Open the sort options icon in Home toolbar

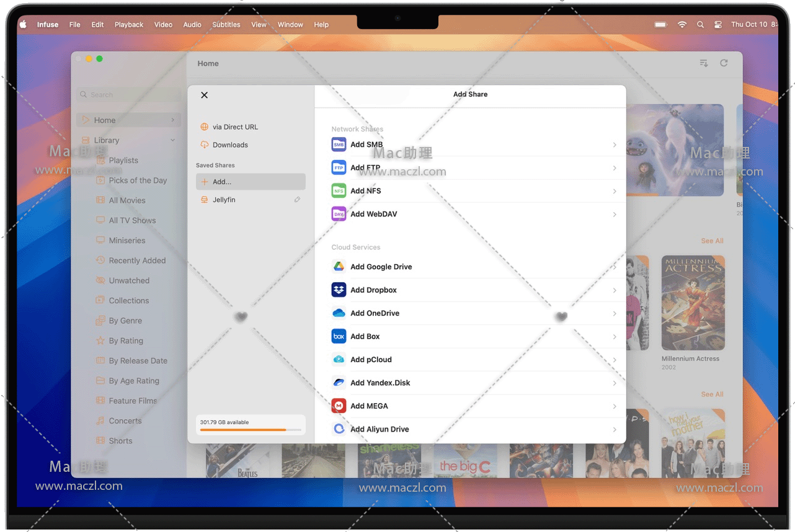click(x=704, y=63)
